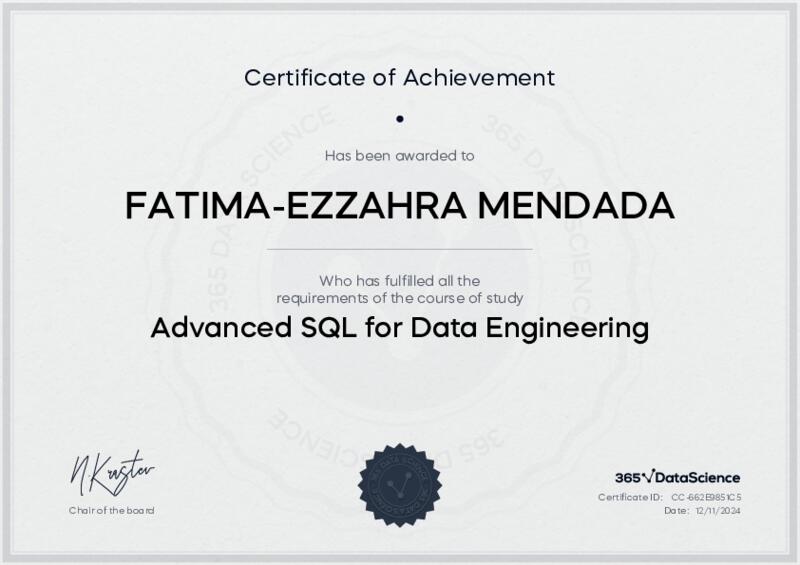Click the handwritten signature above Chair of the board
The width and height of the screenshot is (800, 565).
tap(111, 472)
